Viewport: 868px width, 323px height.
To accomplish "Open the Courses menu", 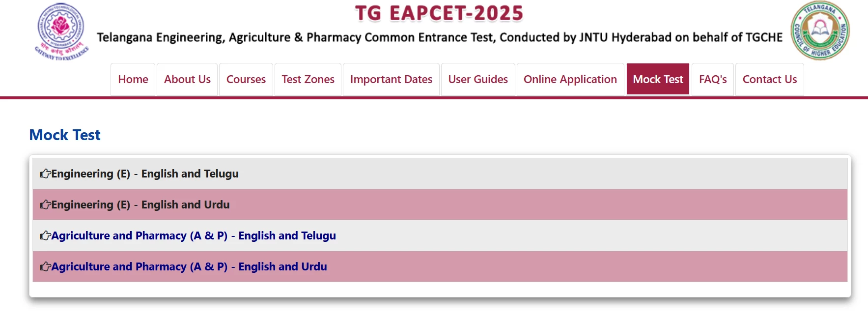I will pos(246,79).
